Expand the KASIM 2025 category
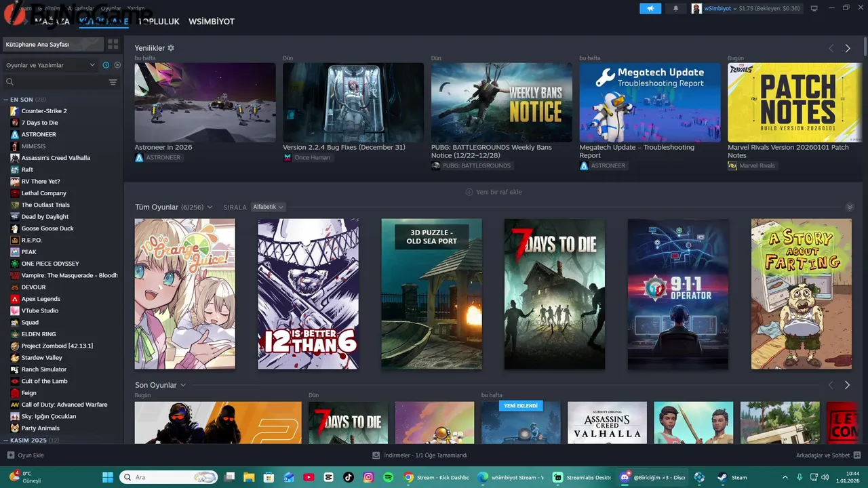The image size is (868, 488). click(5, 441)
